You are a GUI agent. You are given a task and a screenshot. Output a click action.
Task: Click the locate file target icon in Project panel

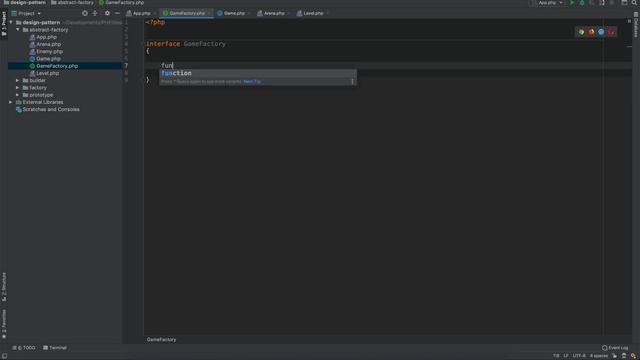tap(84, 13)
